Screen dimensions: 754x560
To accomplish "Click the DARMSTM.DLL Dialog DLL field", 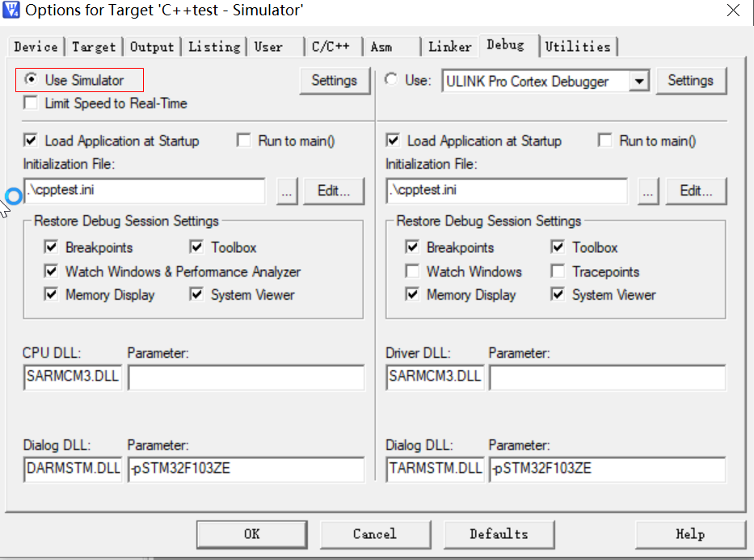I will pyautogui.click(x=73, y=469).
